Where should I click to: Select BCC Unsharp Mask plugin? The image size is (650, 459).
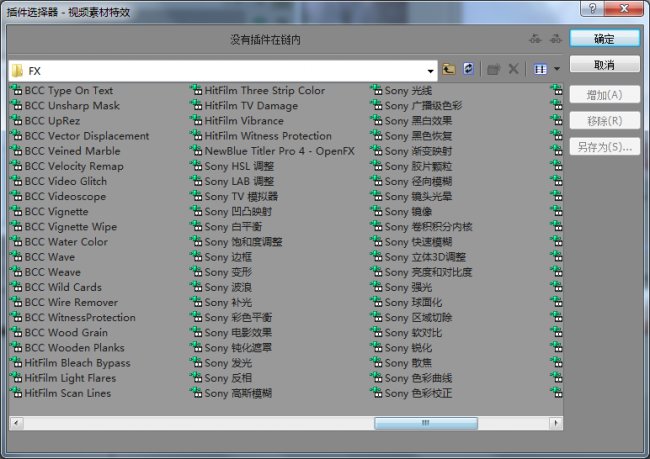(65, 106)
